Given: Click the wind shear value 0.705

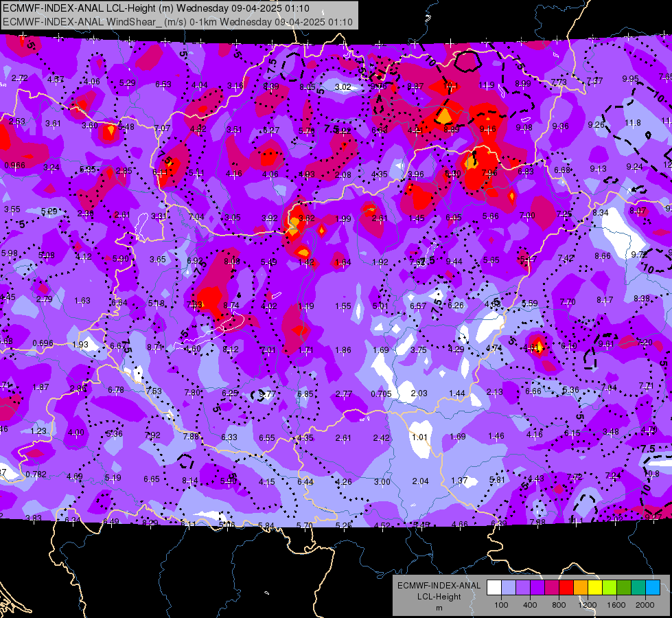Looking at the screenshot, I should pyautogui.click(x=381, y=393).
